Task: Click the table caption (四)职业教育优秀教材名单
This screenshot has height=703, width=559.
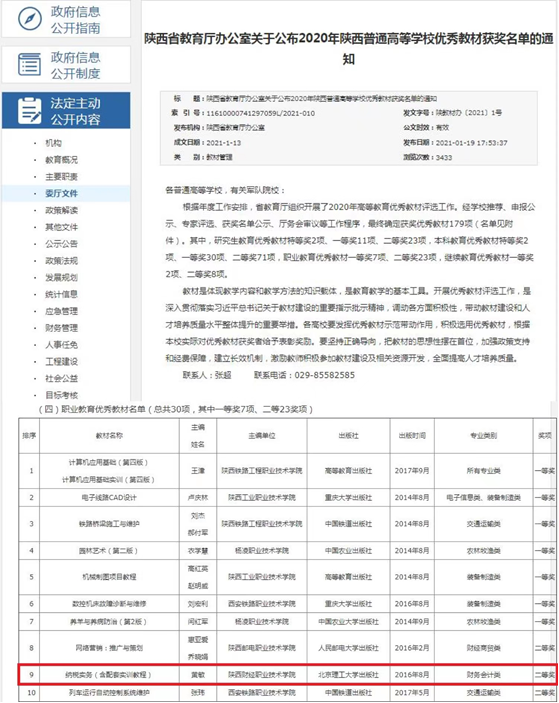Action: tap(176, 409)
